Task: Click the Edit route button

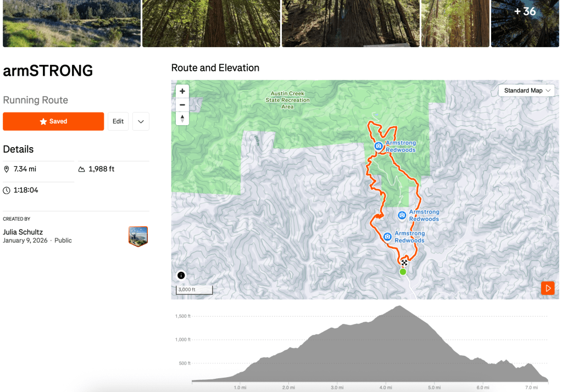Action: click(118, 121)
